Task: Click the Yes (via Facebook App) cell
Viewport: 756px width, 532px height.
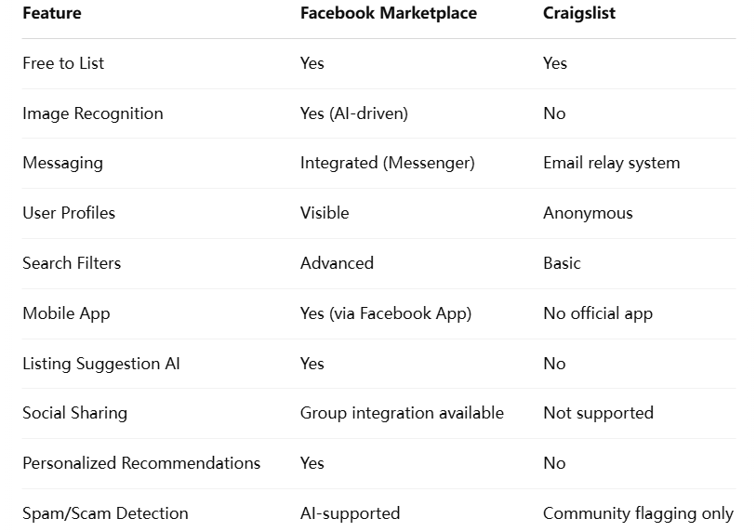Action: point(385,313)
